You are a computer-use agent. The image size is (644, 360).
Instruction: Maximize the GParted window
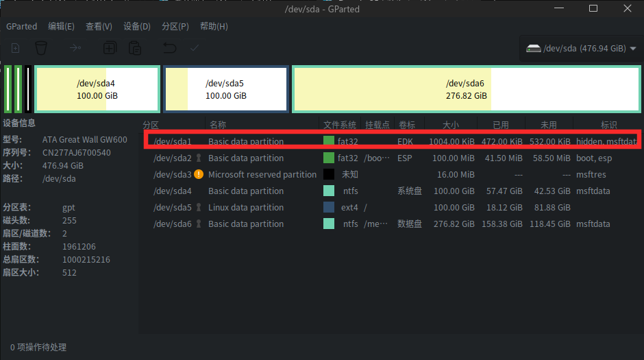[x=593, y=8]
